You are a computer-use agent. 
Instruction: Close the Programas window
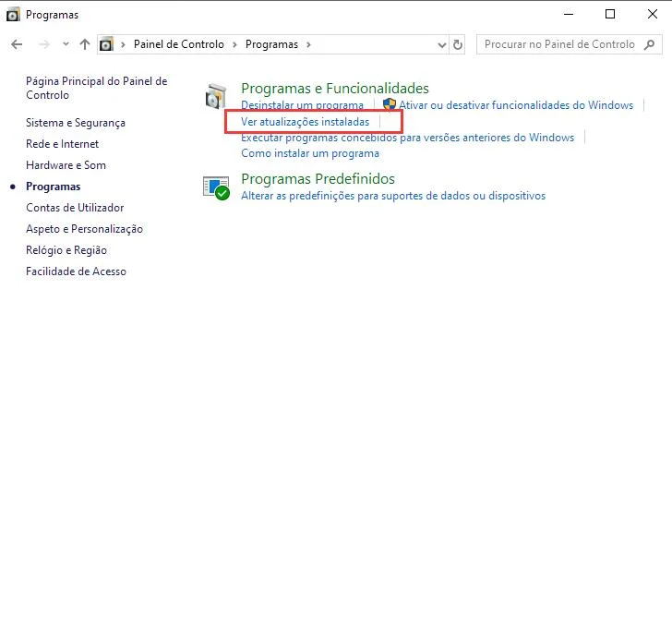pyautogui.click(x=653, y=14)
